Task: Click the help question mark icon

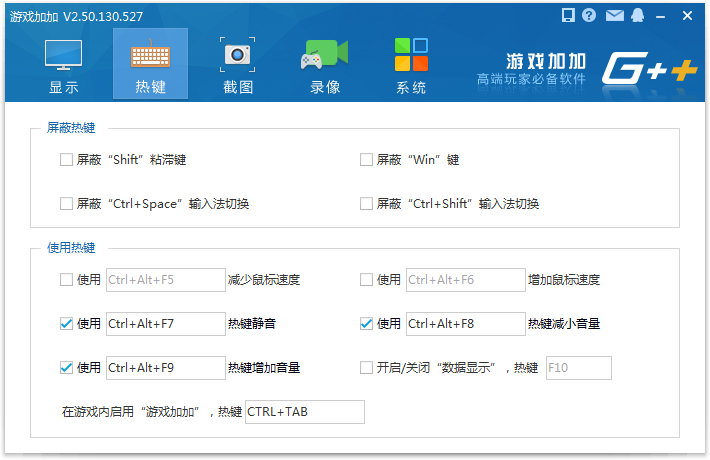Action: (589, 16)
